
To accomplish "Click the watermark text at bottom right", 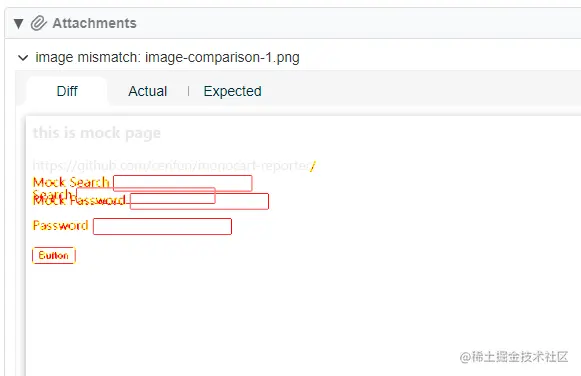I will [514, 357].
